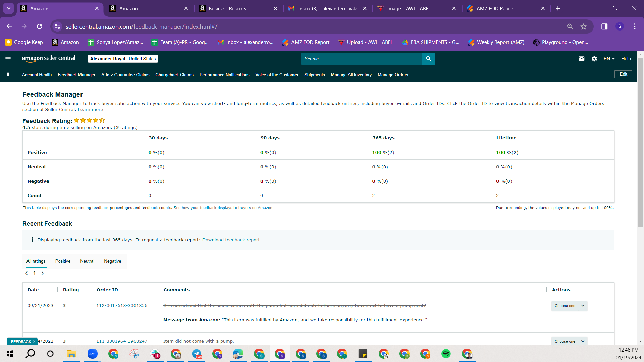Open the tab search dropdown arrow

(x=9, y=8)
